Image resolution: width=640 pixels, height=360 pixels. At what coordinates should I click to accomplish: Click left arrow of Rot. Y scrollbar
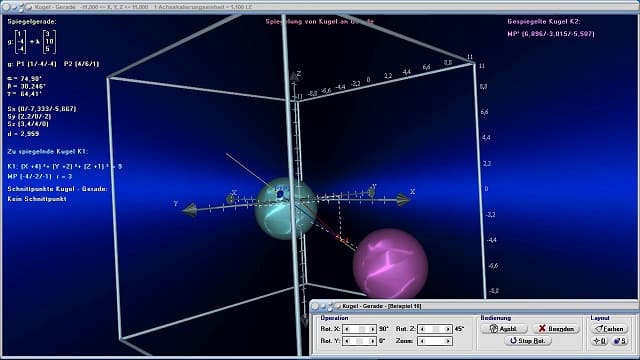pyautogui.click(x=347, y=341)
